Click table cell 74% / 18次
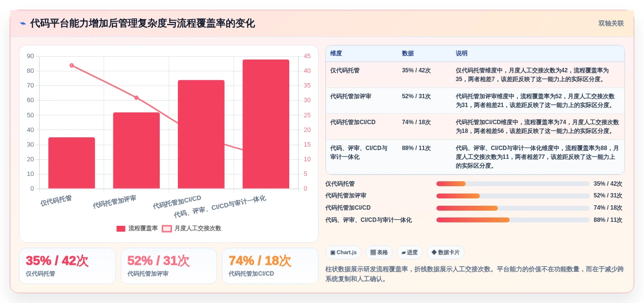644x303 pixels. coord(416,122)
